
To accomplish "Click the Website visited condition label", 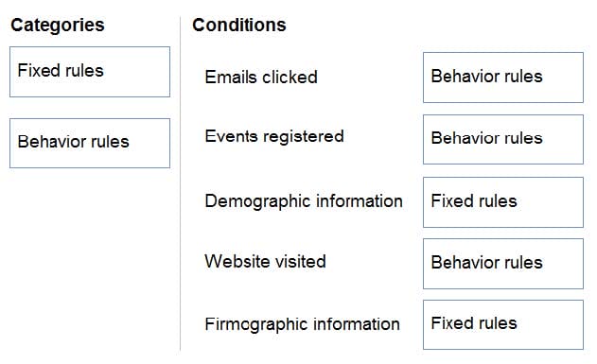I will (265, 261).
